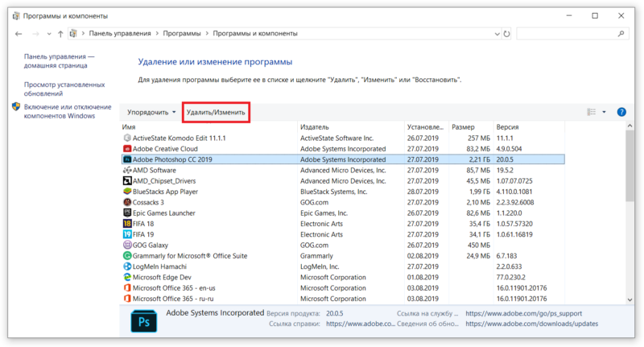
Task: Sort by the Установлено column header
Action: (427, 127)
